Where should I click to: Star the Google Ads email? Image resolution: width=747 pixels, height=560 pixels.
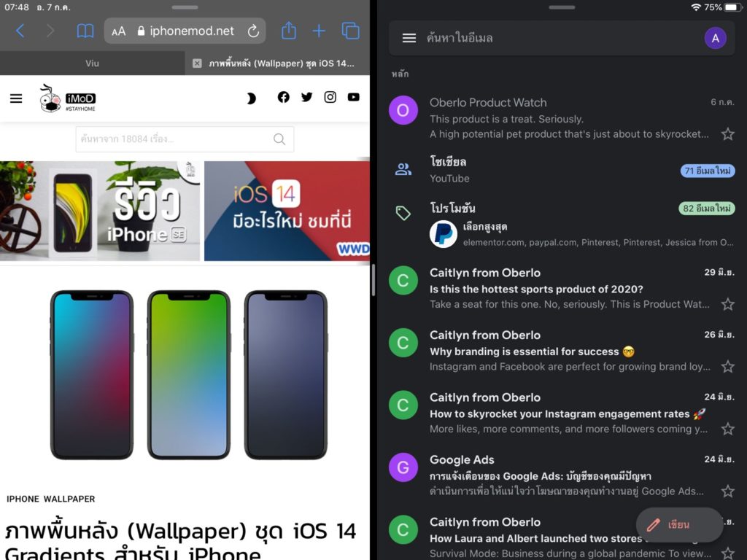727,491
